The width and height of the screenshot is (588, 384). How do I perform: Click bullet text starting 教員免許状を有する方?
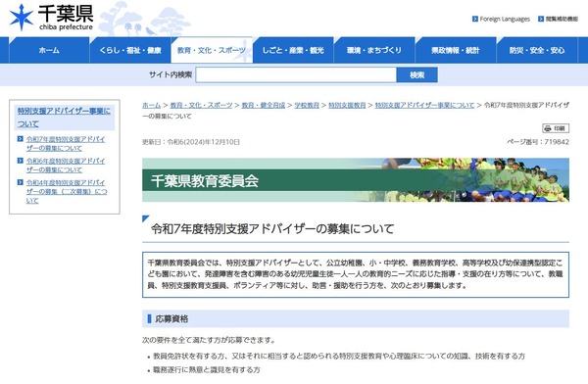[x=339, y=357]
